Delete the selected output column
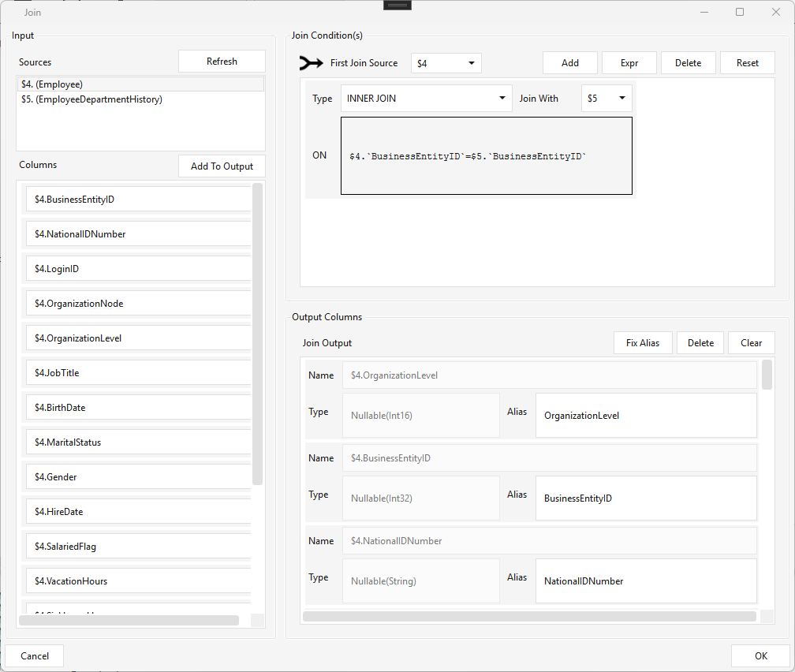The width and height of the screenshot is (795, 672). click(x=700, y=343)
